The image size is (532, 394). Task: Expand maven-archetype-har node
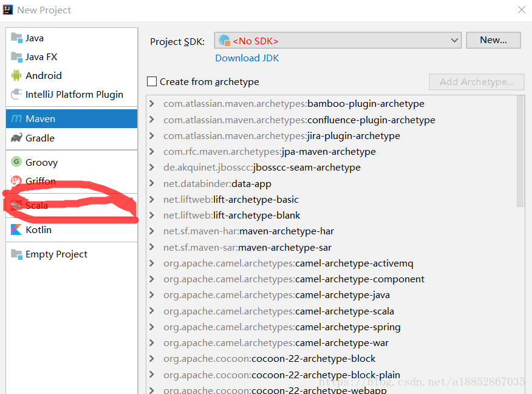[152, 231]
